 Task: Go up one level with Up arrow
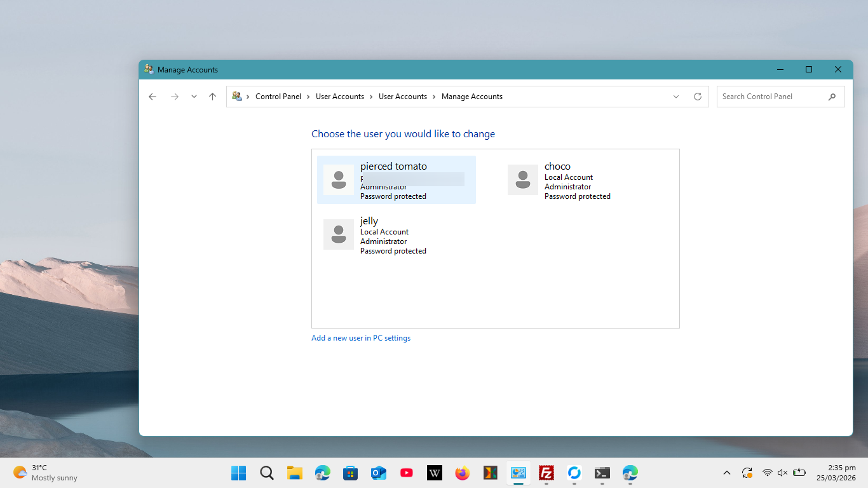(212, 97)
